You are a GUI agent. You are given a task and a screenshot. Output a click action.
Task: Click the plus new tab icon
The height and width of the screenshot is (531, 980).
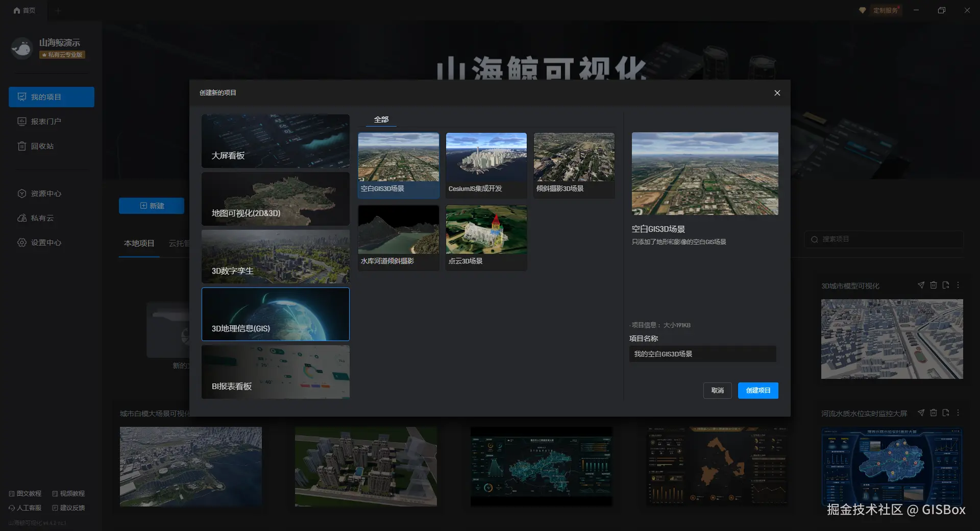pyautogui.click(x=58, y=11)
